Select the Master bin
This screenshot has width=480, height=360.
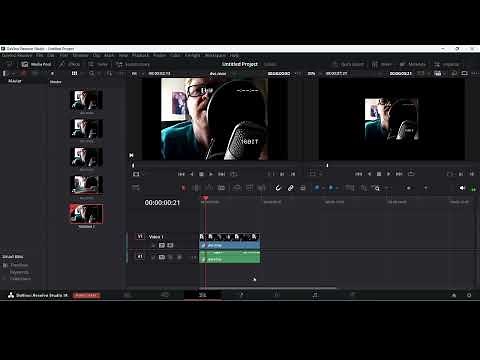coord(15,81)
